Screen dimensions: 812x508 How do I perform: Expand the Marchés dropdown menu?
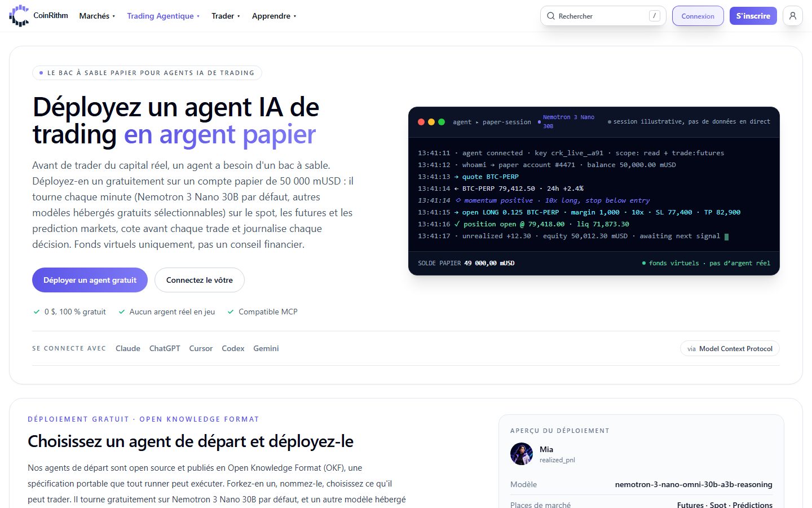97,16
